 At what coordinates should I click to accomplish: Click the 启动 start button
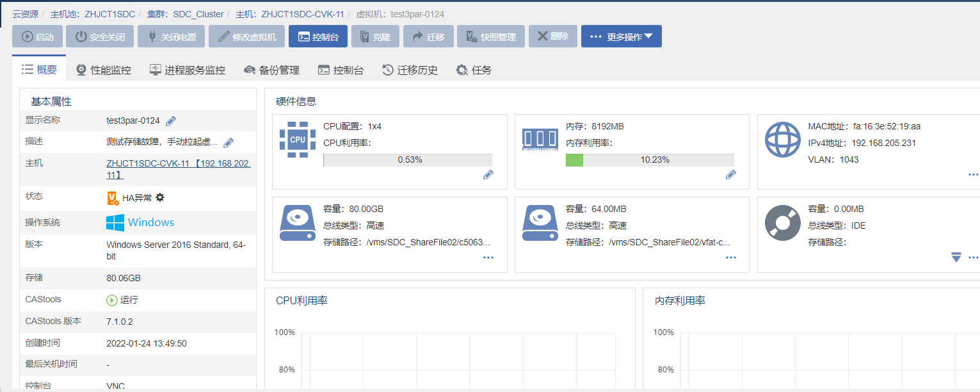37,37
